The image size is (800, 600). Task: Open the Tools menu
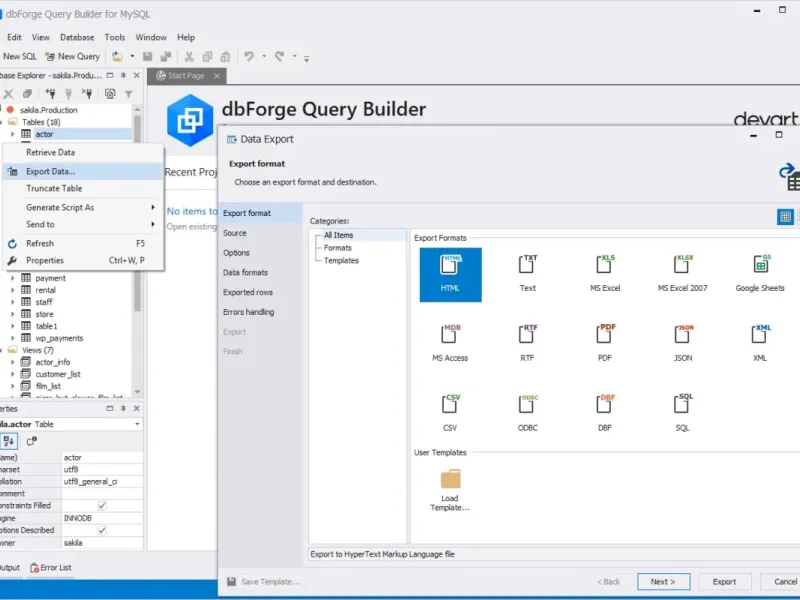115,37
